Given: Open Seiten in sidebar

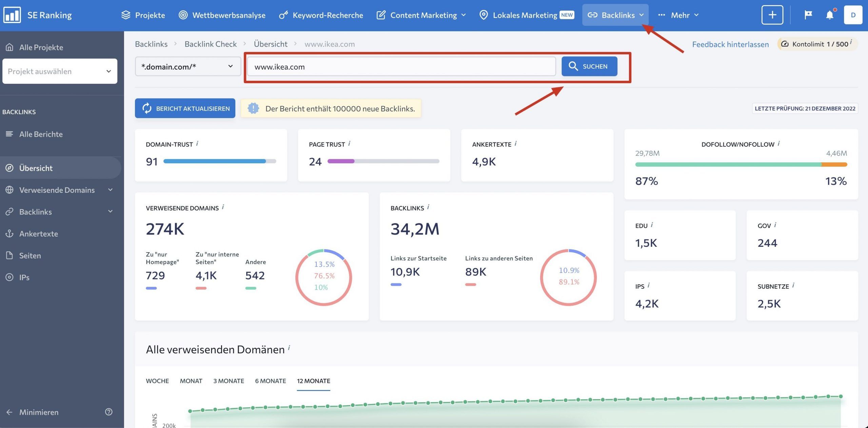Looking at the screenshot, I should click(x=23, y=256).
